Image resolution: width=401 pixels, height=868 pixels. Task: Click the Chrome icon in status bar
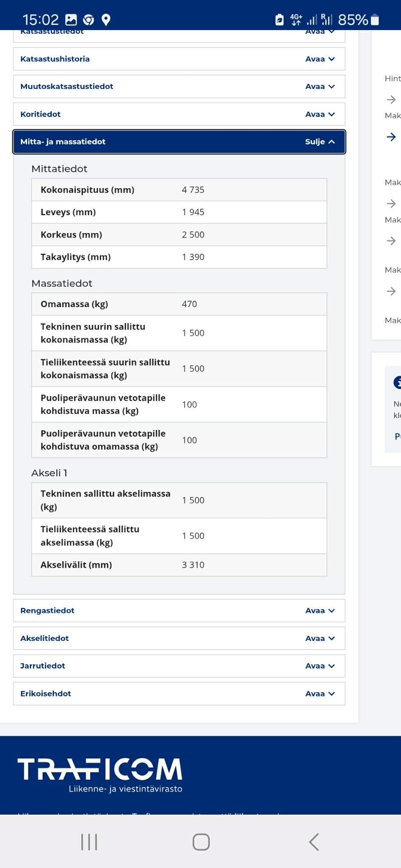point(89,19)
